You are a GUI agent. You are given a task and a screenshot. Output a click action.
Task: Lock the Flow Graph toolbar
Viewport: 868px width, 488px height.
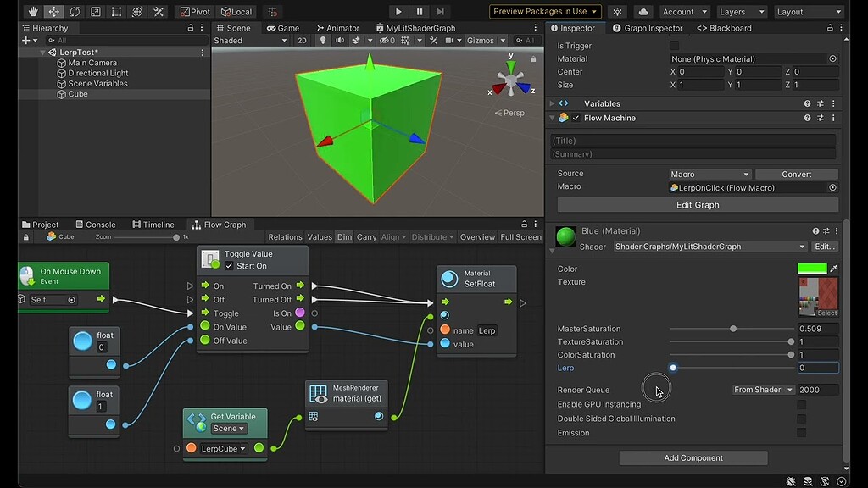[26, 237]
